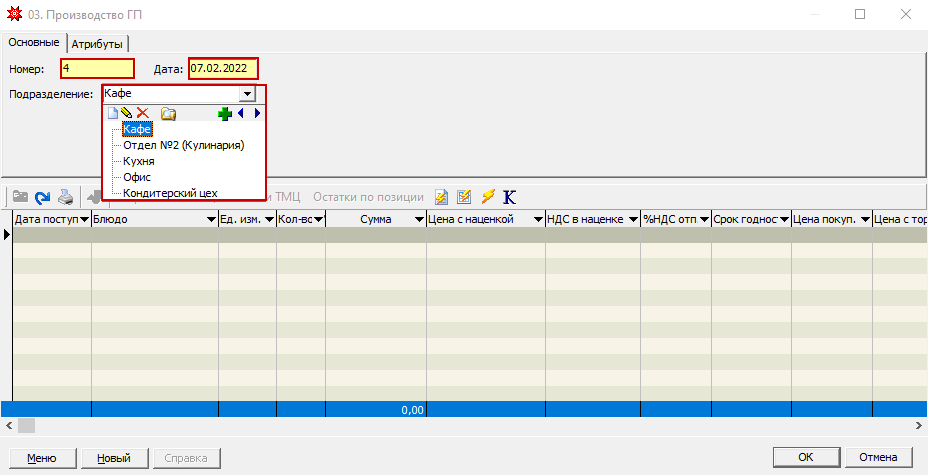Click the red X delete icon

point(143,114)
